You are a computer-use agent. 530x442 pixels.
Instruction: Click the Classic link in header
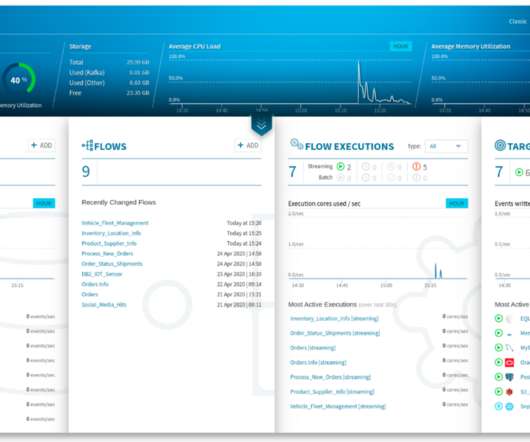click(517, 21)
